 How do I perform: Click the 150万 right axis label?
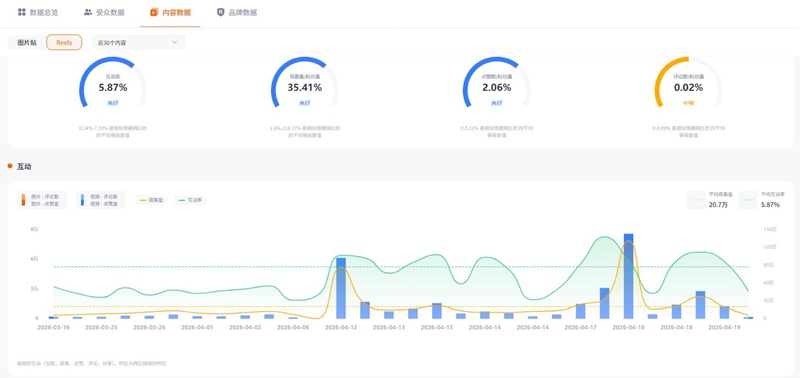click(x=770, y=230)
